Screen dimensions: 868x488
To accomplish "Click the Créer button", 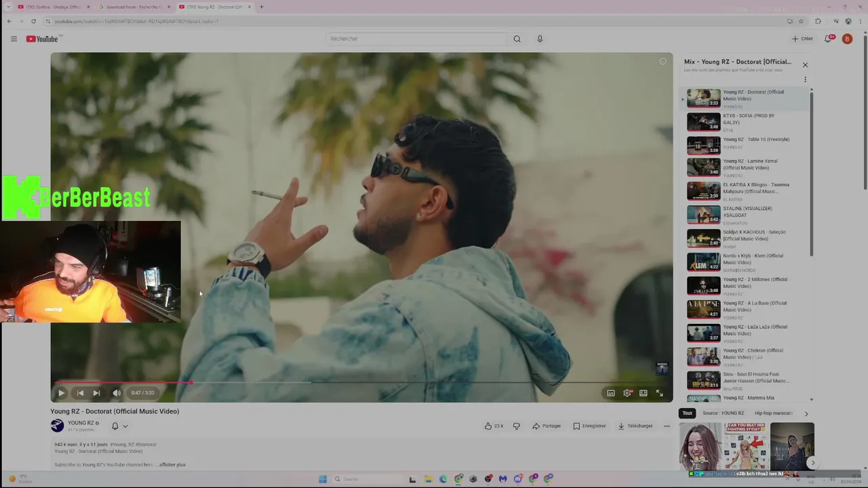I will click(x=802, y=39).
